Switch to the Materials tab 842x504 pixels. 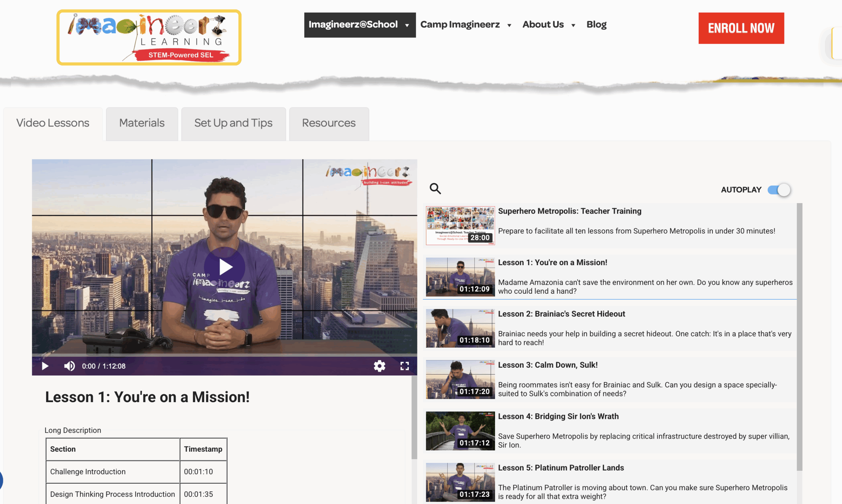[142, 123]
